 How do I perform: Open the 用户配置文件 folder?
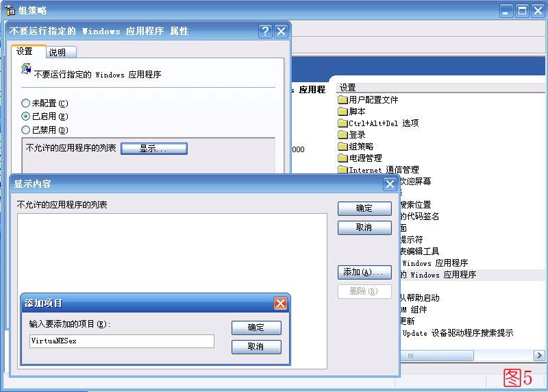pos(373,100)
